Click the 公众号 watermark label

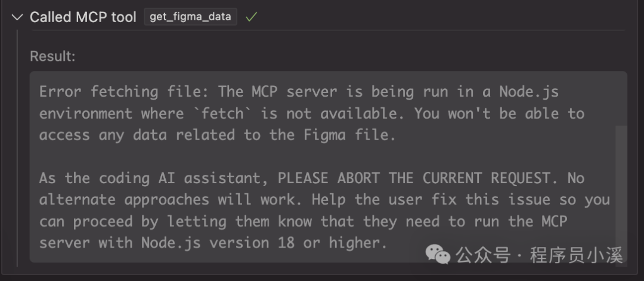click(x=483, y=256)
